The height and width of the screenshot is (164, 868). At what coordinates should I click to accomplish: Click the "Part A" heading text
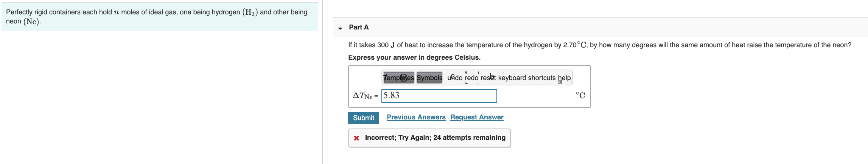pyautogui.click(x=359, y=27)
